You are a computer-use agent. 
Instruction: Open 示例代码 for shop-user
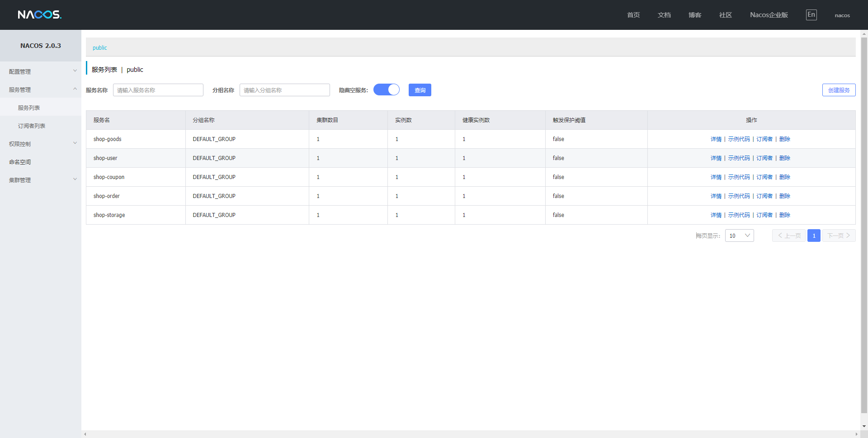pyautogui.click(x=739, y=158)
